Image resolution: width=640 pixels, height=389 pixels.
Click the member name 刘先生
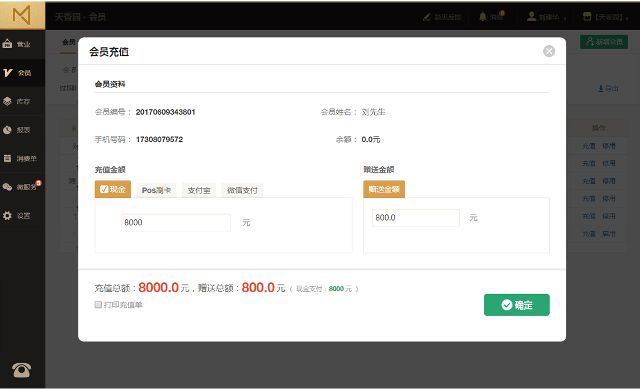[373, 112]
